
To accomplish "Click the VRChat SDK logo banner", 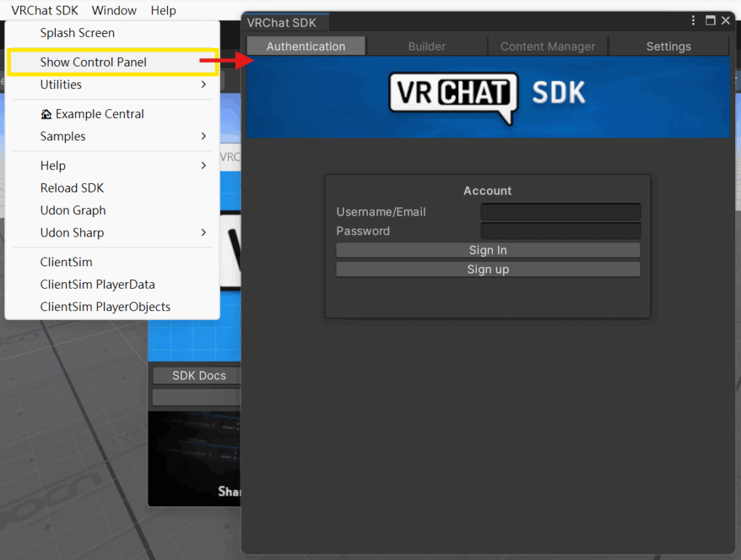I will (488, 97).
